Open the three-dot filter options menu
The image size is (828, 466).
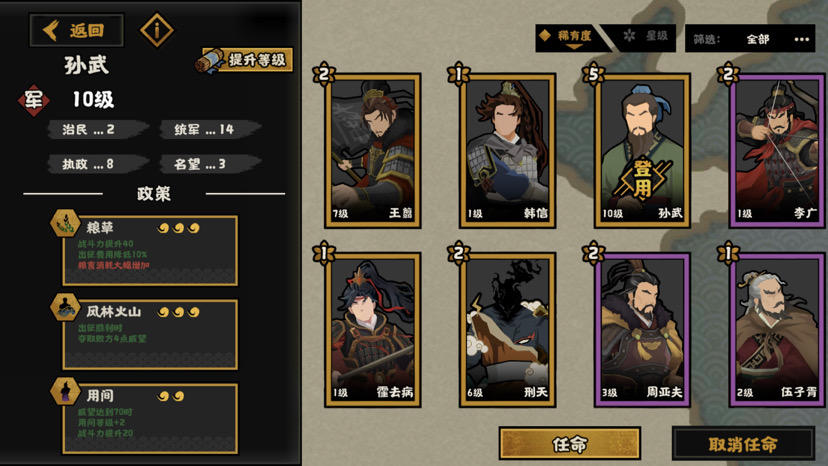click(802, 40)
